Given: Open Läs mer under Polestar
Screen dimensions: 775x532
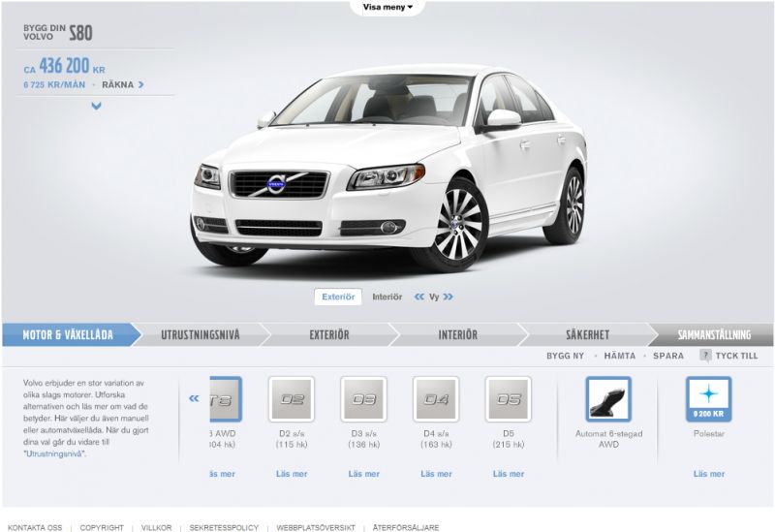Looking at the screenshot, I should click(x=709, y=474).
